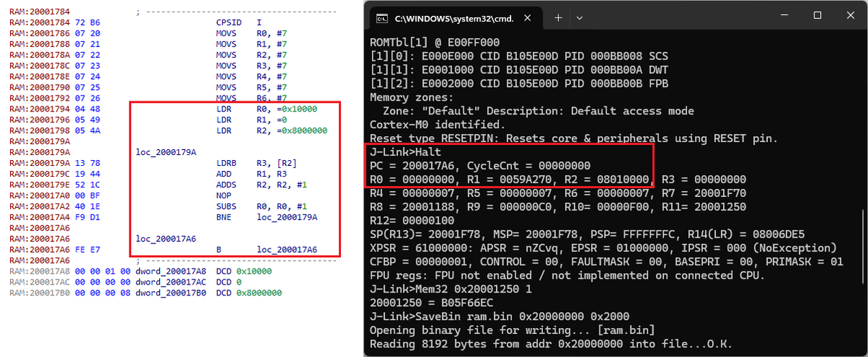Maximize the terminal window
868x357 pixels.
click(817, 16)
